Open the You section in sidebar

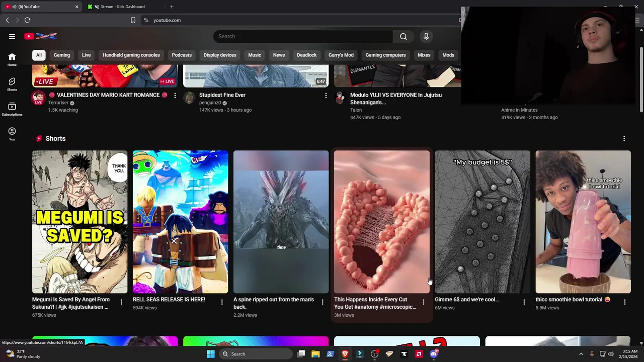(x=12, y=134)
